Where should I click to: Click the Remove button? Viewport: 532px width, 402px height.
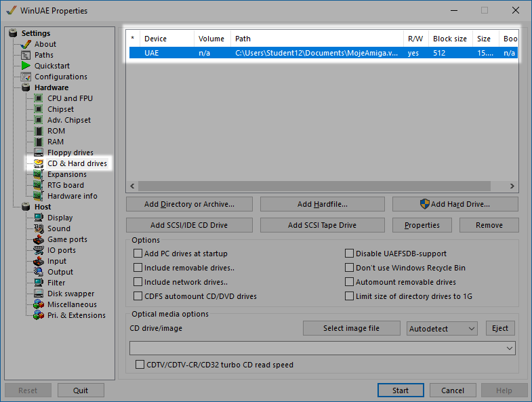[x=489, y=226]
